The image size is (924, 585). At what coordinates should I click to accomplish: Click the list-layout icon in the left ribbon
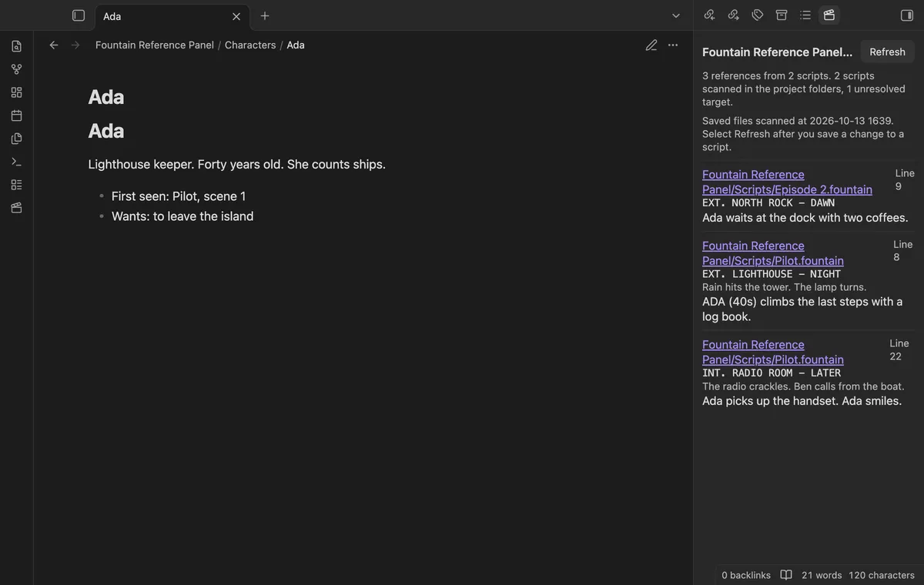pos(16,185)
